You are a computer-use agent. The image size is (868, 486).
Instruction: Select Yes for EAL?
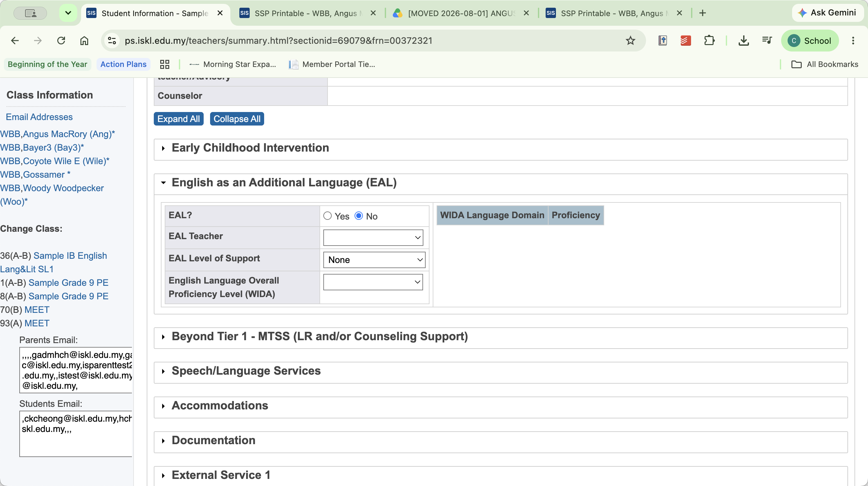pyautogui.click(x=328, y=216)
